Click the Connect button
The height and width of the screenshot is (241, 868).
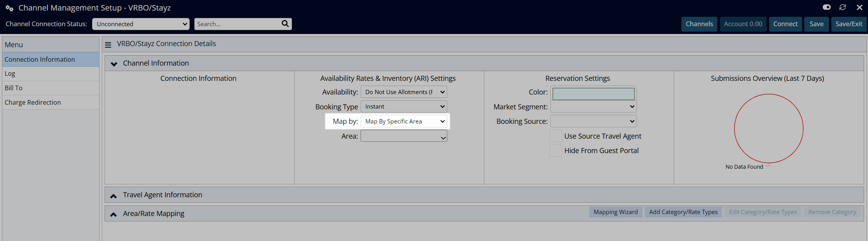tap(786, 24)
